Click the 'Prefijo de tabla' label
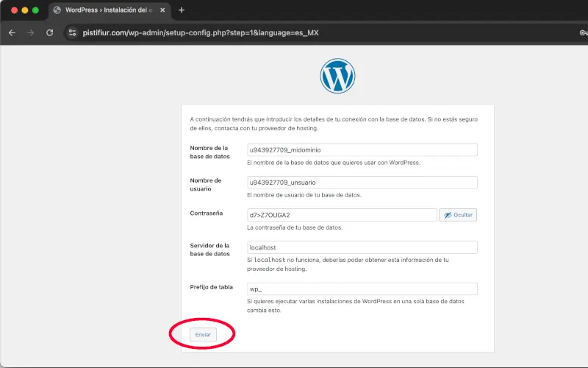This screenshot has height=368, width=588. click(211, 287)
